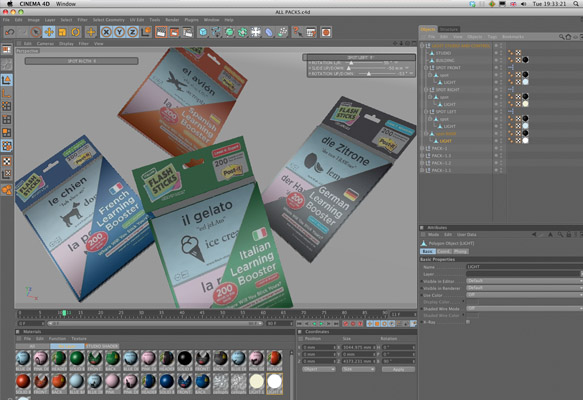Open the Edit menu in main menu bar
Image resolution: width=583 pixels, height=400 pixels.
19,20
